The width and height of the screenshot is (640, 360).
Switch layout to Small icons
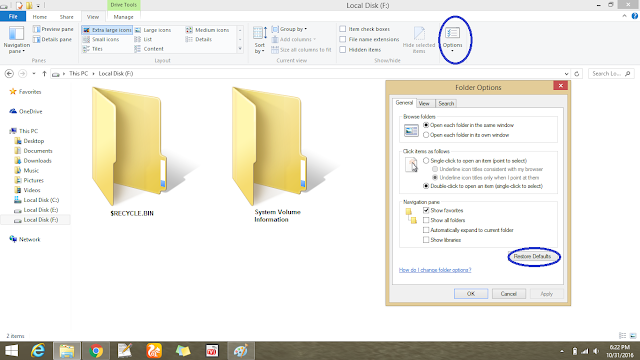tap(101, 39)
